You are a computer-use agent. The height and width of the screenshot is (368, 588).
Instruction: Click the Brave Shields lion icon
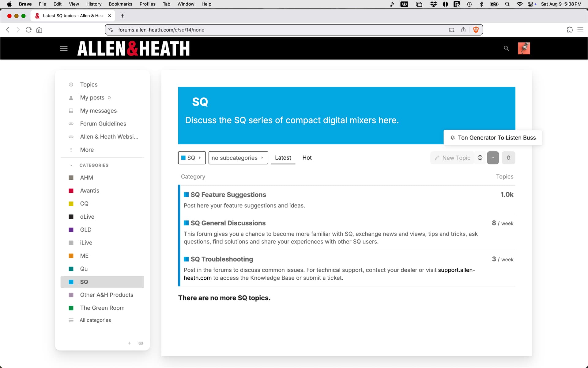click(476, 30)
